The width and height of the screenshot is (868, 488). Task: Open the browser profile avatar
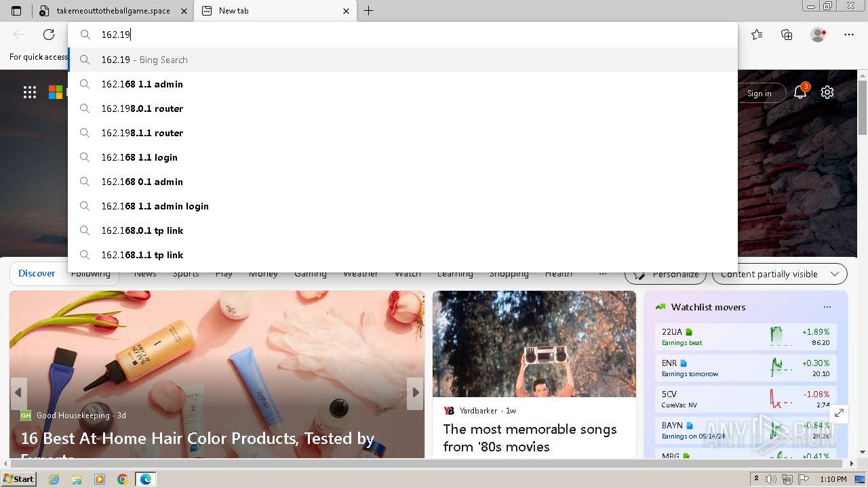[818, 35]
